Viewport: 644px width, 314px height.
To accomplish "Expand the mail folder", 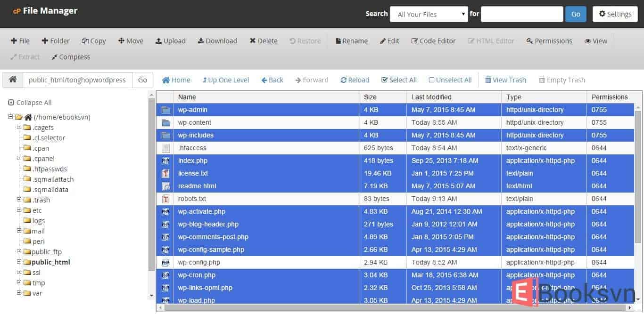I will click(x=19, y=231).
